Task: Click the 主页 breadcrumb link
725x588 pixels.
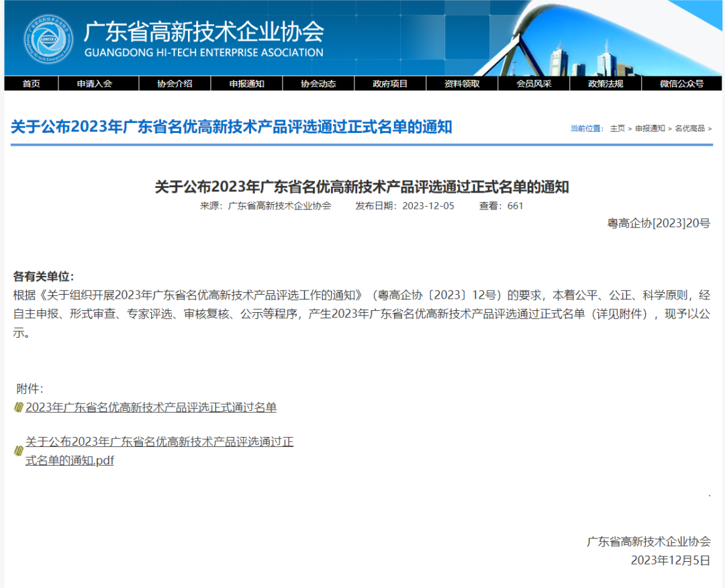Action: (x=617, y=128)
